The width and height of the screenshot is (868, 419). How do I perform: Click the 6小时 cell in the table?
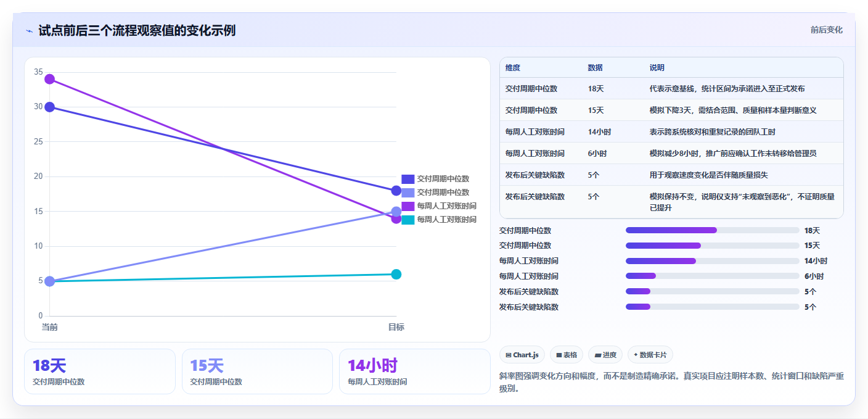(x=597, y=154)
